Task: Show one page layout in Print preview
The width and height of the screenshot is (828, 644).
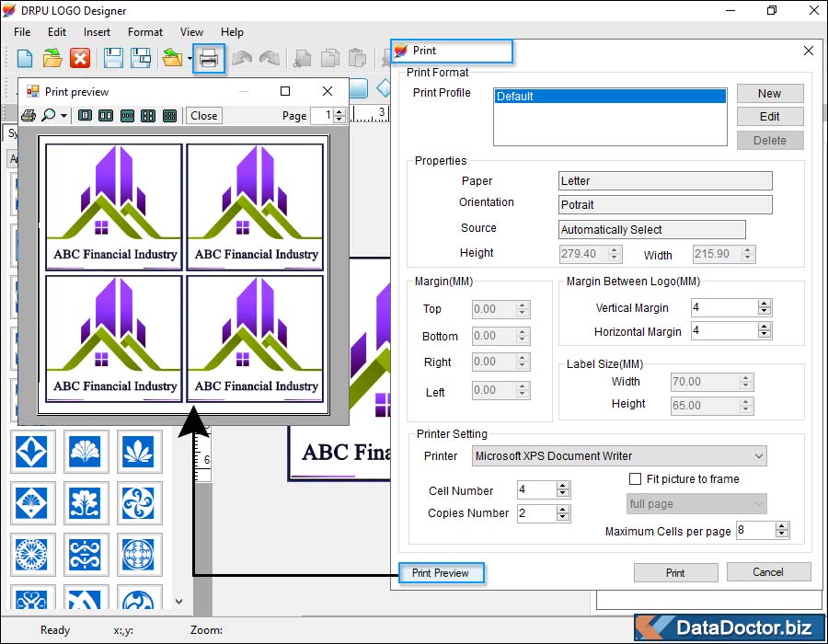Action: 85,116
